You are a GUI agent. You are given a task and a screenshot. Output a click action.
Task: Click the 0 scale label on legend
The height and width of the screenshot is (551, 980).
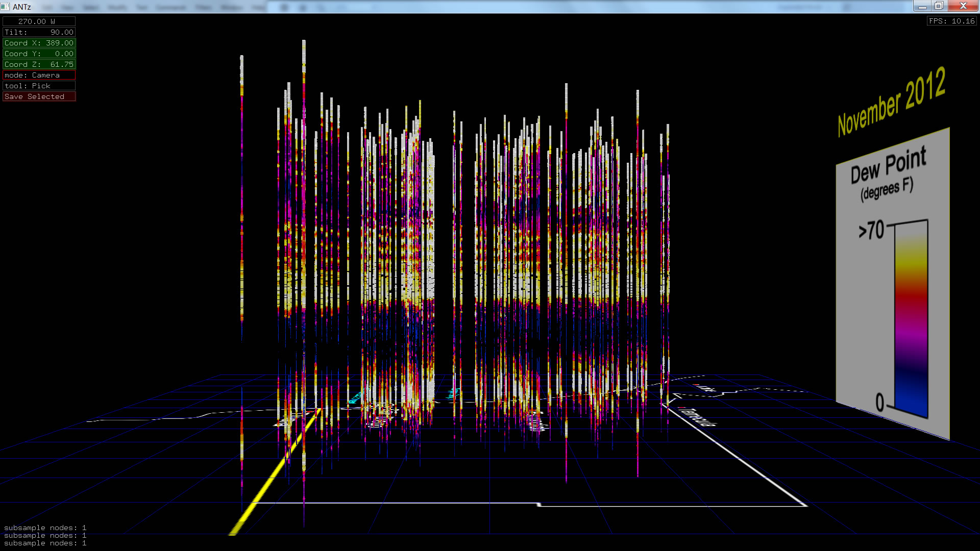pos(880,403)
